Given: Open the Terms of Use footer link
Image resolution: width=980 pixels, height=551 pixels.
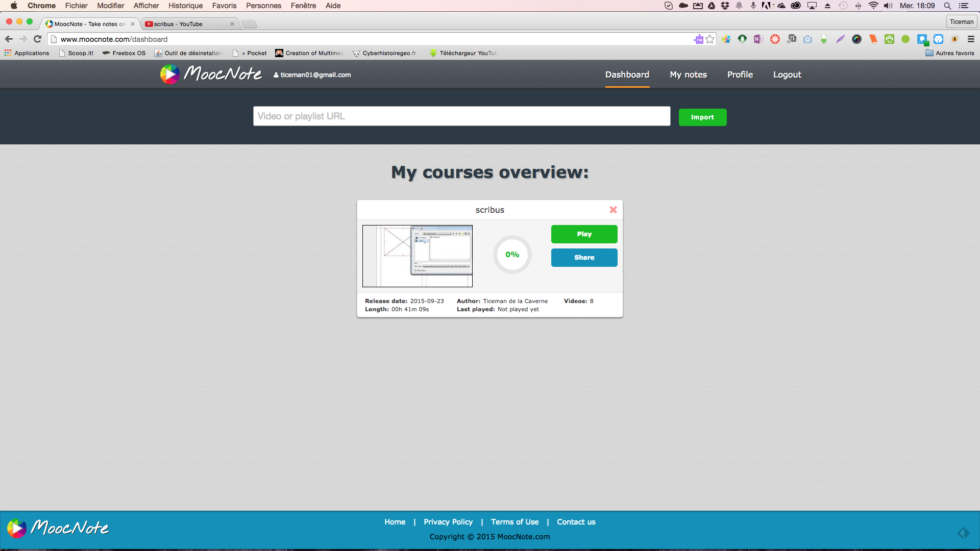Looking at the screenshot, I should click(x=514, y=522).
